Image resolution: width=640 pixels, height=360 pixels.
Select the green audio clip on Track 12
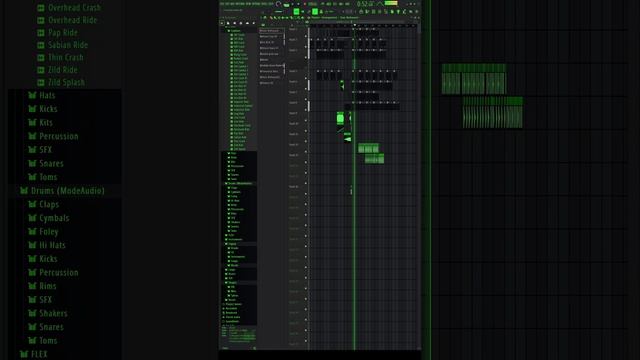(368, 148)
